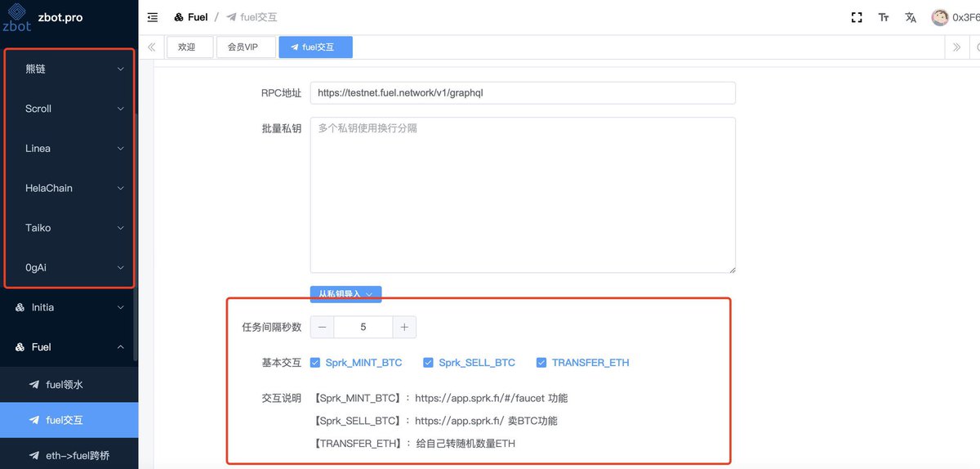This screenshot has width=980, height=469.
Task: Click the 交互说明 label
Action: 282,398
